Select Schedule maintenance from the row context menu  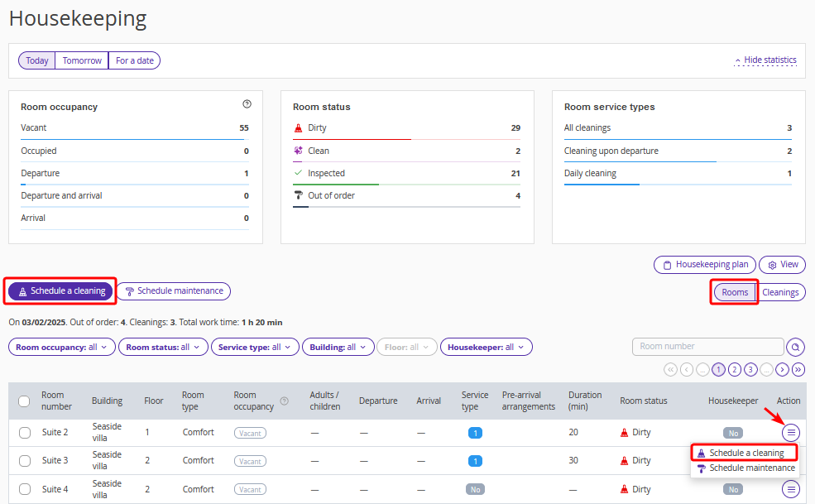tap(751, 468)
